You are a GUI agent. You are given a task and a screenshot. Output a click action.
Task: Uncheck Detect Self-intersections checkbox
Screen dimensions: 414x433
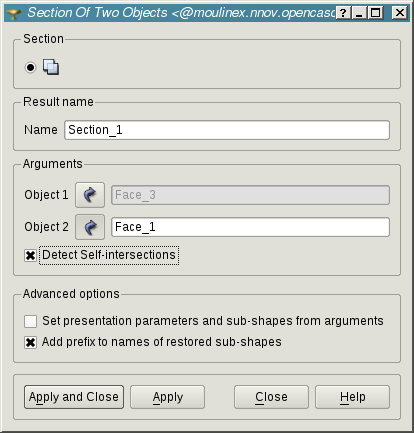click(x=30, y=256)
